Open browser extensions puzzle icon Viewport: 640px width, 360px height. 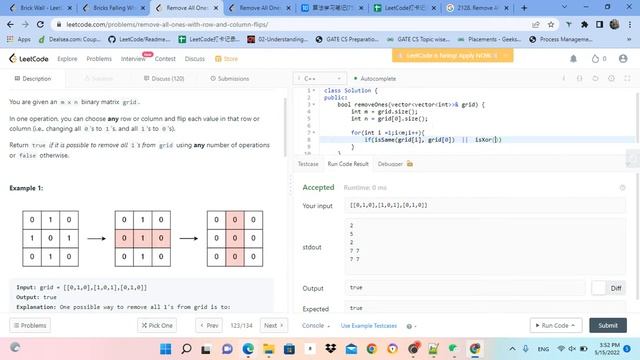pos(584,24)
